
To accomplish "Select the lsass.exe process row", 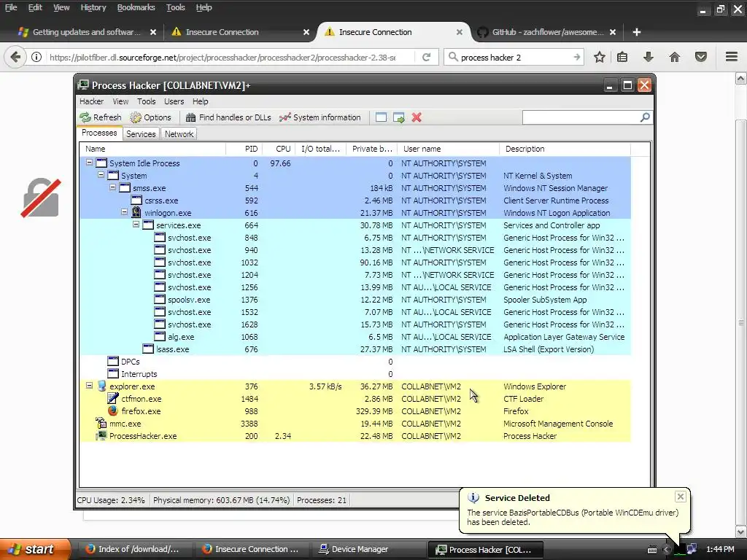I will pos(355,349).
